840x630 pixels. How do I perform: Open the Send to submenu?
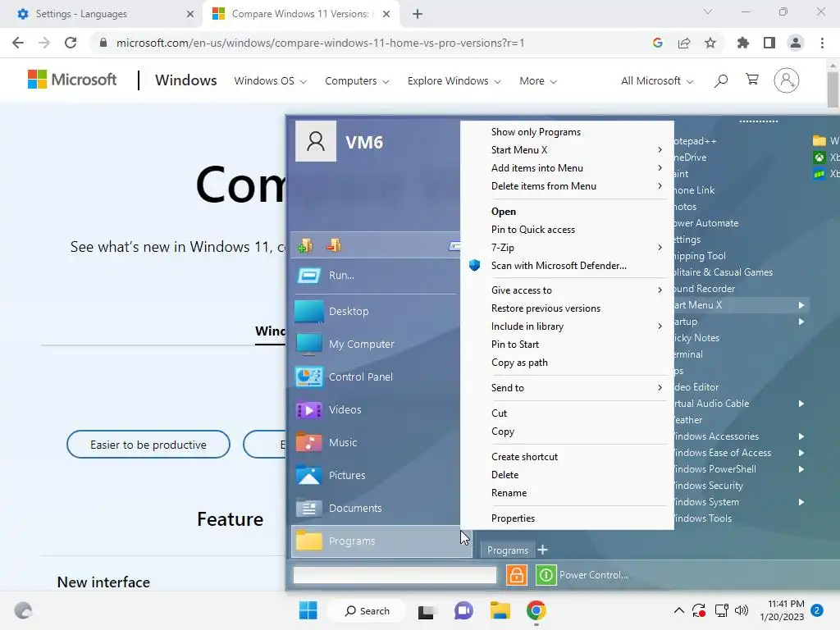567,388
